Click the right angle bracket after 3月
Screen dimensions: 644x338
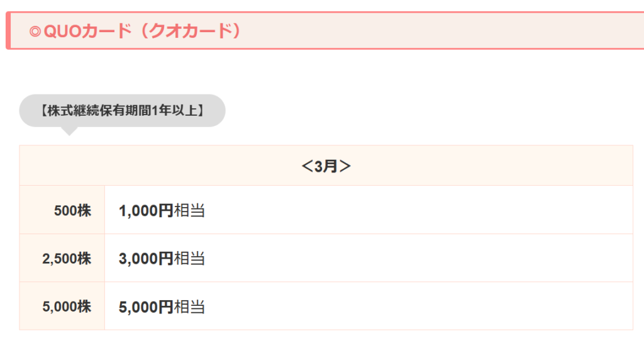[345, 166]
